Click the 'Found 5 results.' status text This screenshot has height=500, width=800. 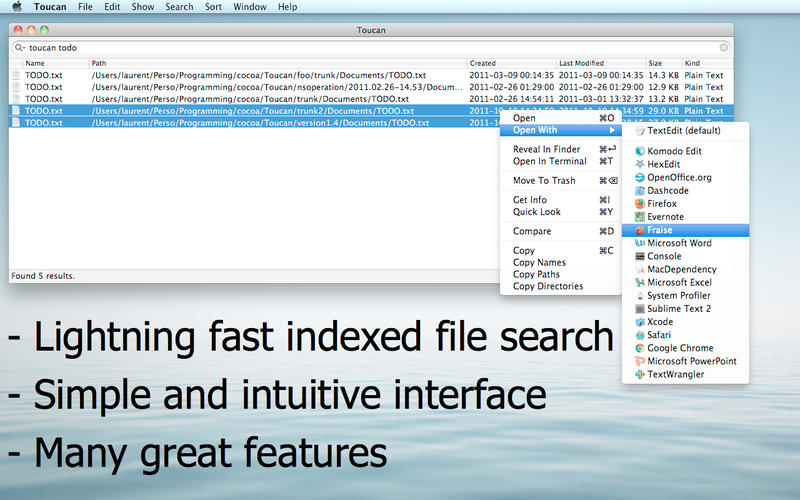[x=43, y=276]
